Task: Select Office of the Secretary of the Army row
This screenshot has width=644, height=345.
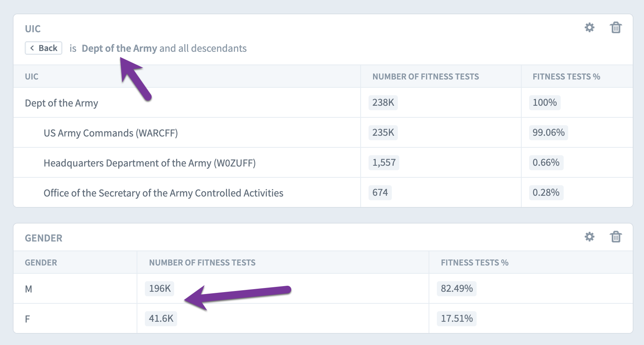Action: click(x=323, y=192)
